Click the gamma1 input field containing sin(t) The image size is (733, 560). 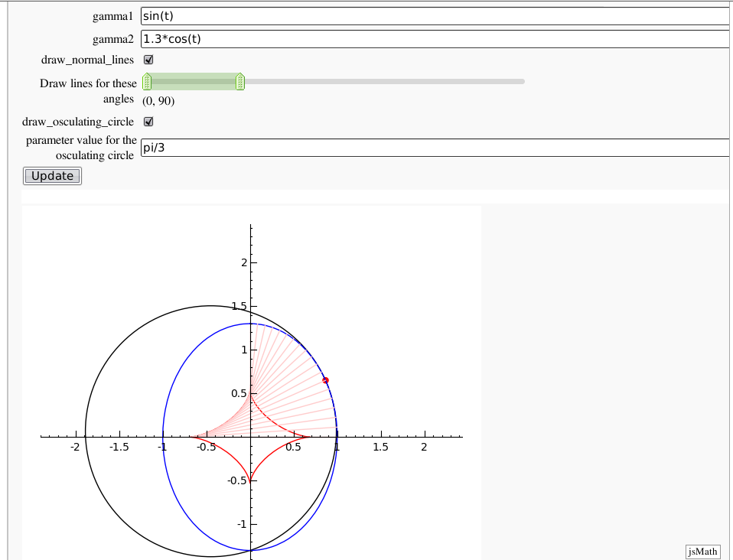tap(435, 16)
